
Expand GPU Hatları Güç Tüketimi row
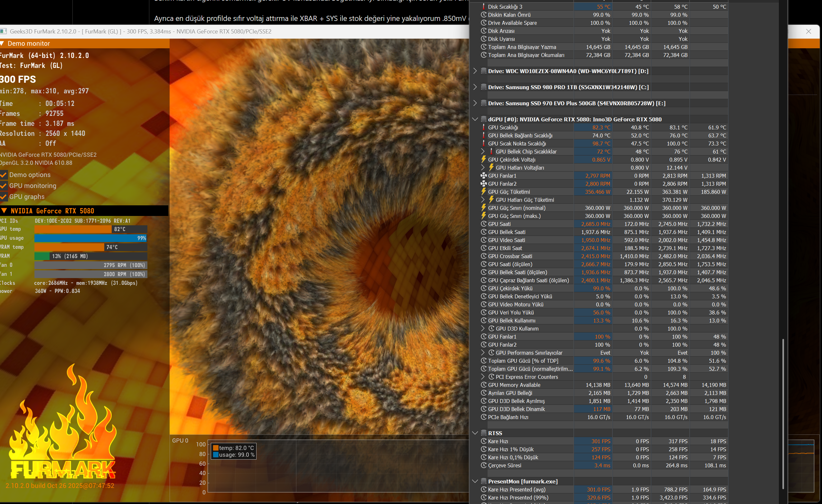tap(483, 200)
